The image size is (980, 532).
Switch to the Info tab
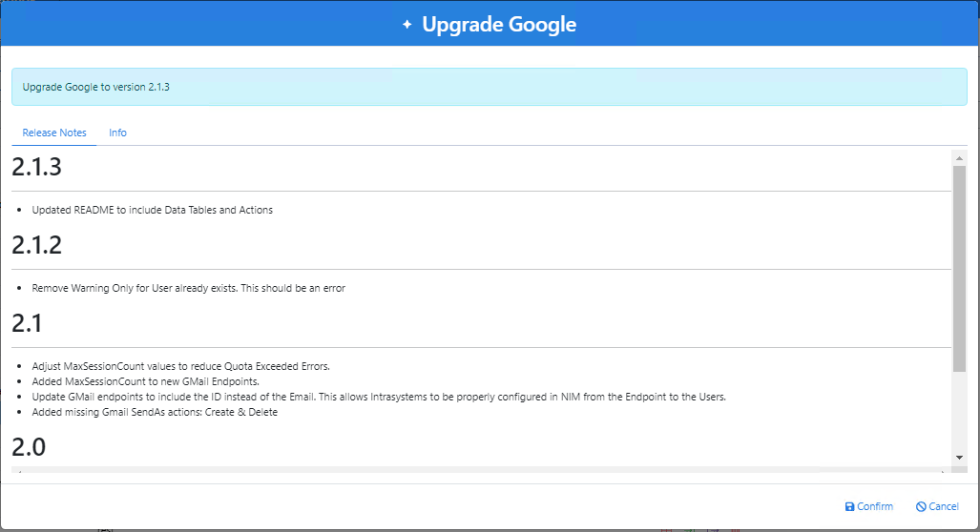point(117,133)
